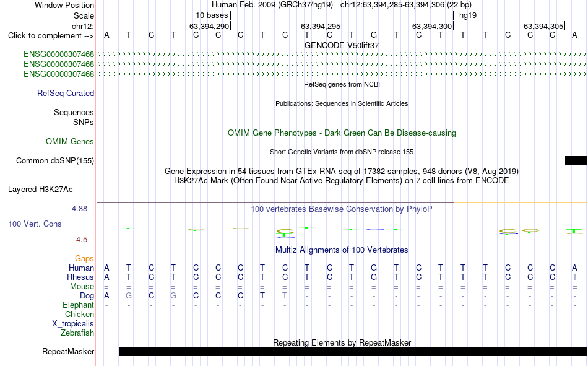This screenshot has width=588, height=366.
Task: Click the hg19 label beside the scale bar
Action: click(x=468, y=15)
